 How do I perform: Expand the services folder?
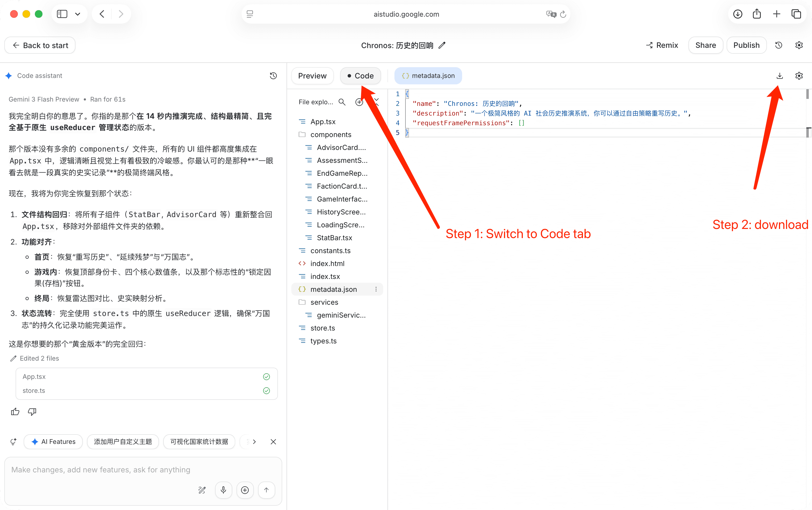(324, 302)
